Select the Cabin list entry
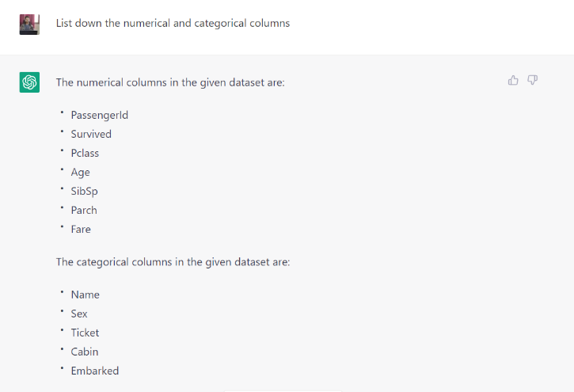The height and width of the screenshot is (392, 574). tap(84, 352)
